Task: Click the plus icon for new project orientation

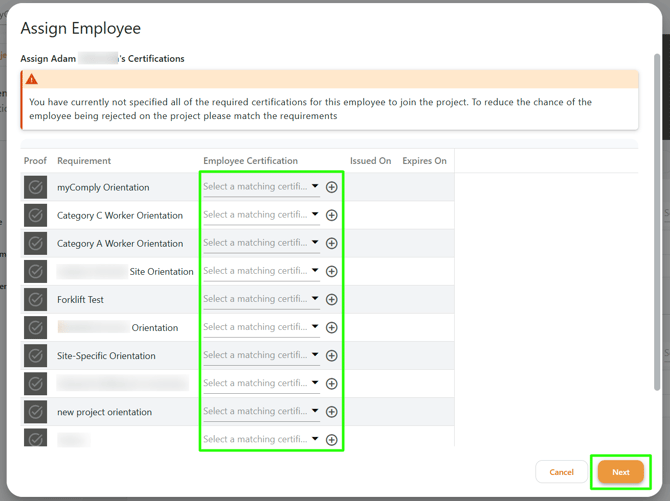Action: (x=332, y=412)
